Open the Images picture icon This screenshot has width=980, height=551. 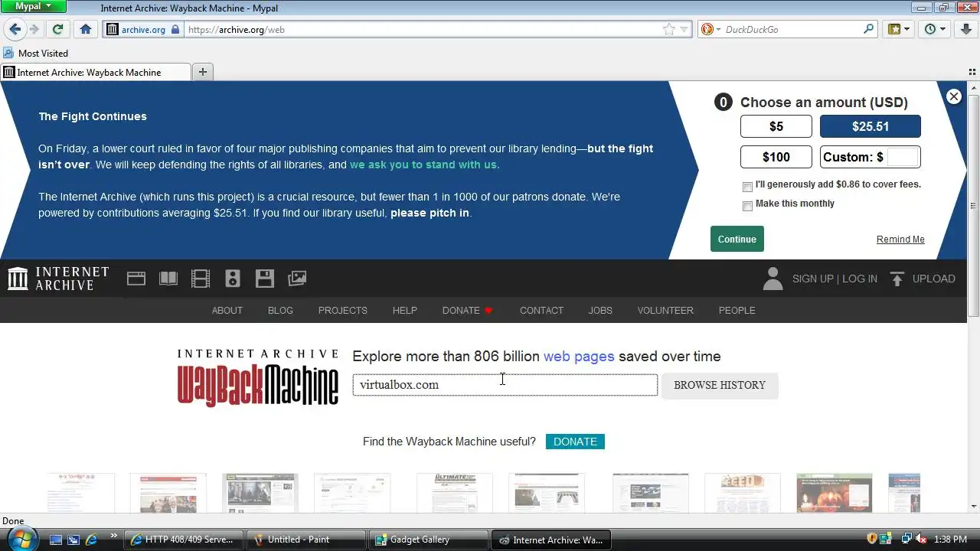(x=297, y=279)
